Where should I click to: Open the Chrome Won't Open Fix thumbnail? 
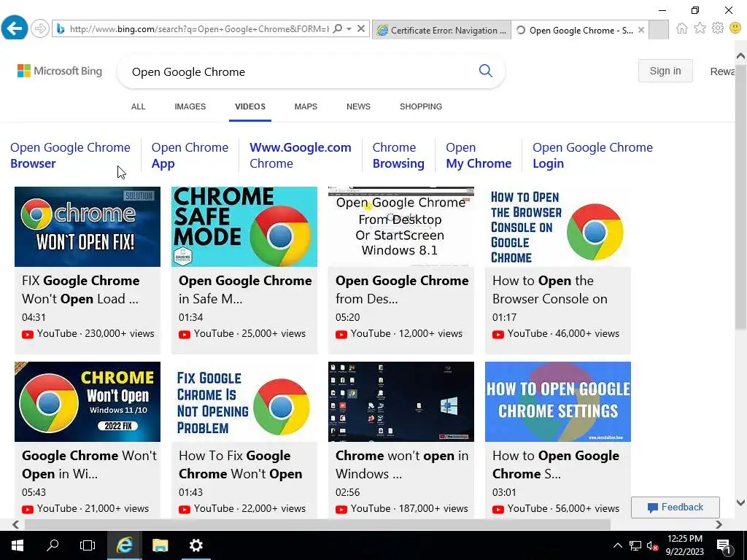coord(88,227)
